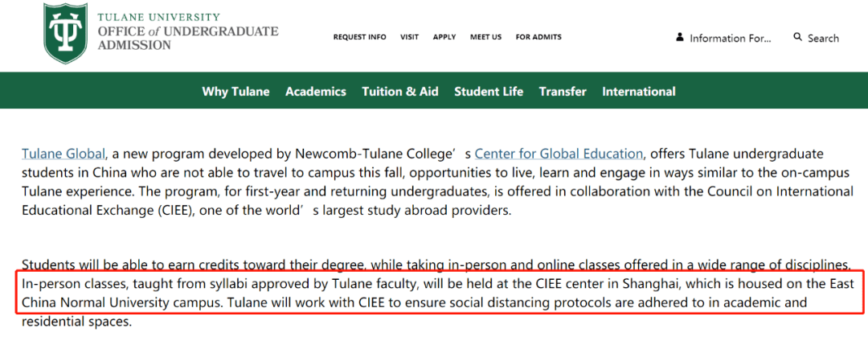Open the MEET US link
This screenshot has width=868, height=345.
click(x=486, y=37)
